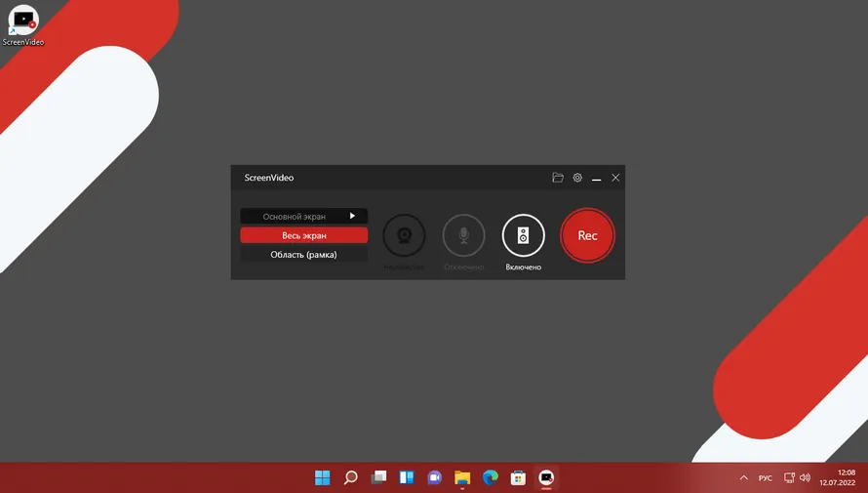Toggle the microphone recording button
Image resolution: width=868 pixels, height=493 pixels.
tap(464, 235)
